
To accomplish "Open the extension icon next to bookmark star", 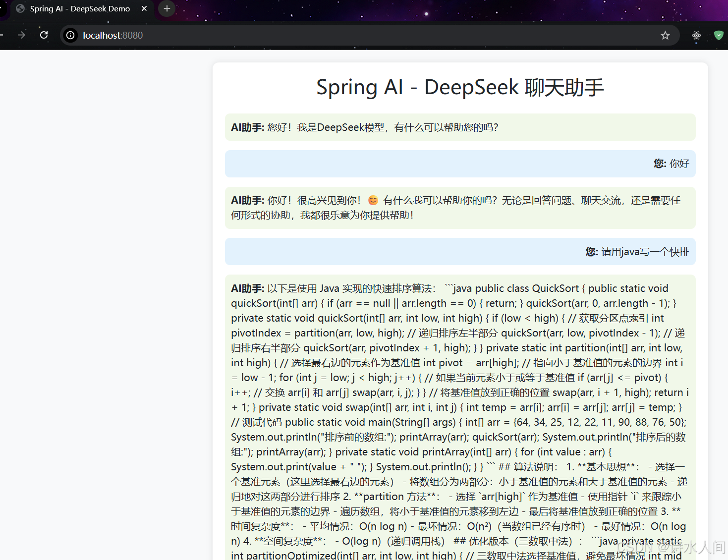I will tap(696, 35).
